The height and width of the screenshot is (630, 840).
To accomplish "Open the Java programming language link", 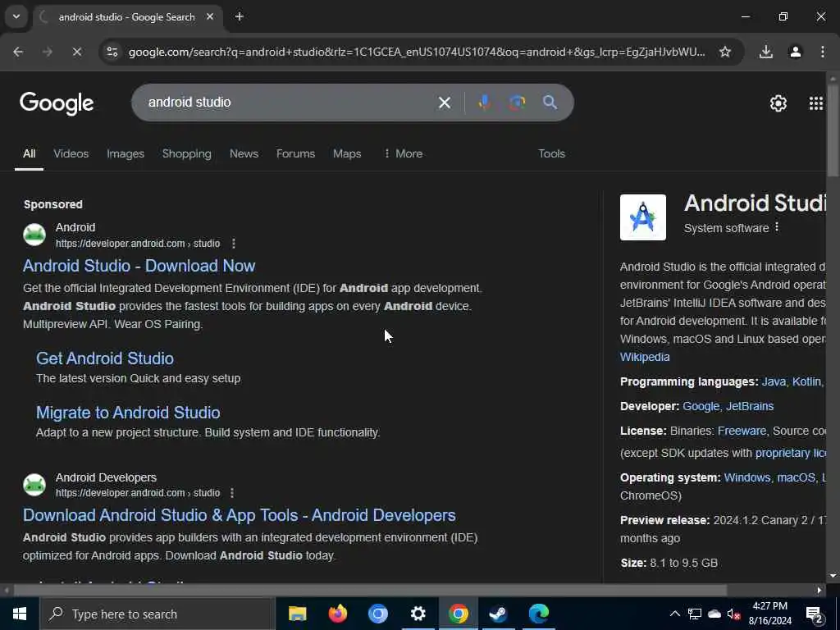I will point(774,382).
